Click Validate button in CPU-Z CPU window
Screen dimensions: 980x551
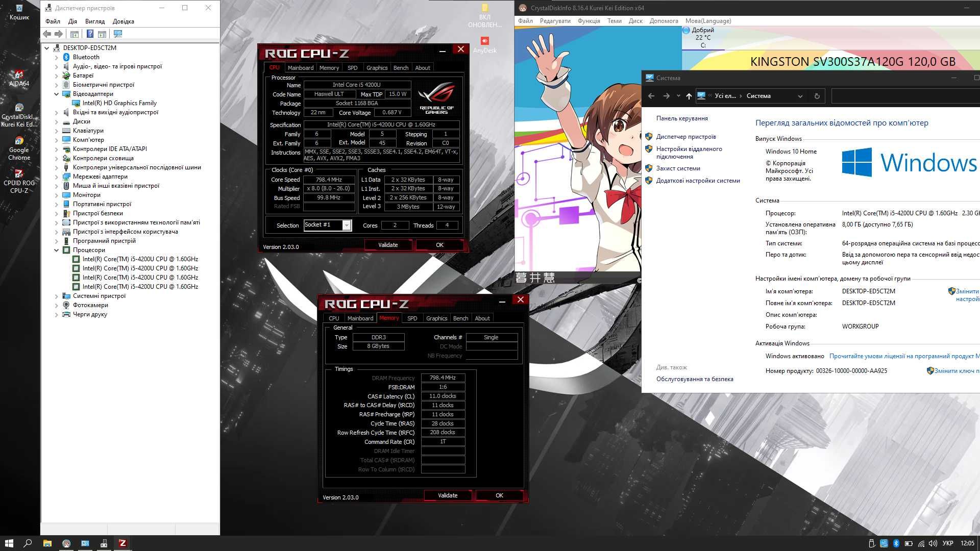[388, 244]
